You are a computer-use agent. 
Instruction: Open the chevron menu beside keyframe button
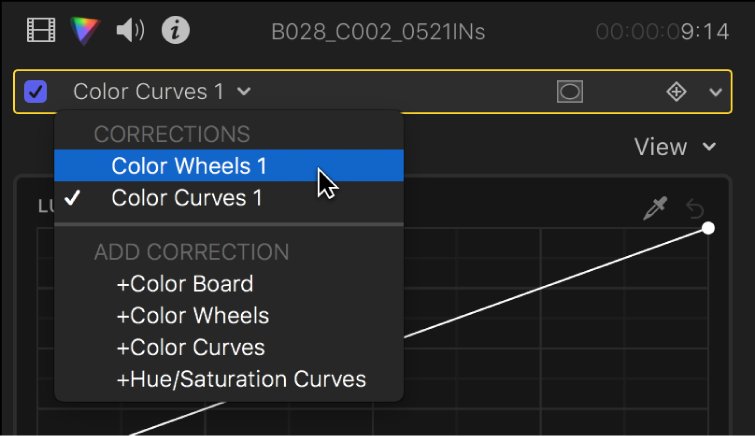[x=715, y=92]
